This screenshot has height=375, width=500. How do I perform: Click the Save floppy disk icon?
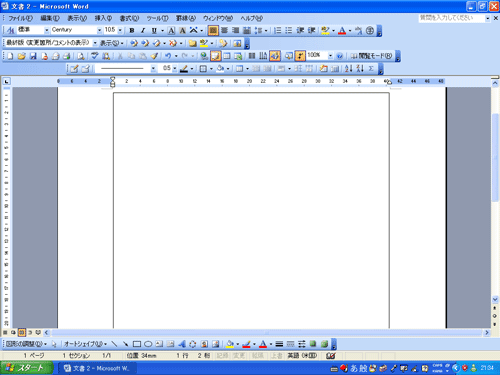click(33, 56)
